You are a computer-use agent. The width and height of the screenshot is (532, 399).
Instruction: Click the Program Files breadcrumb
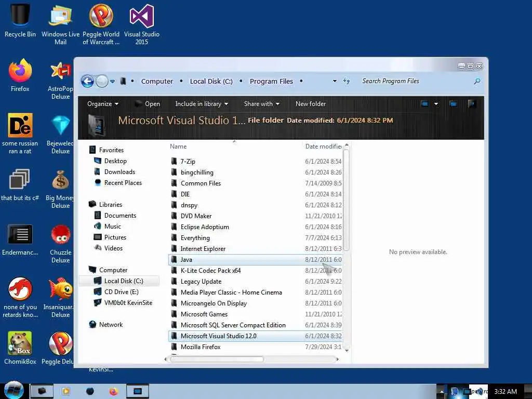[271, 82]
